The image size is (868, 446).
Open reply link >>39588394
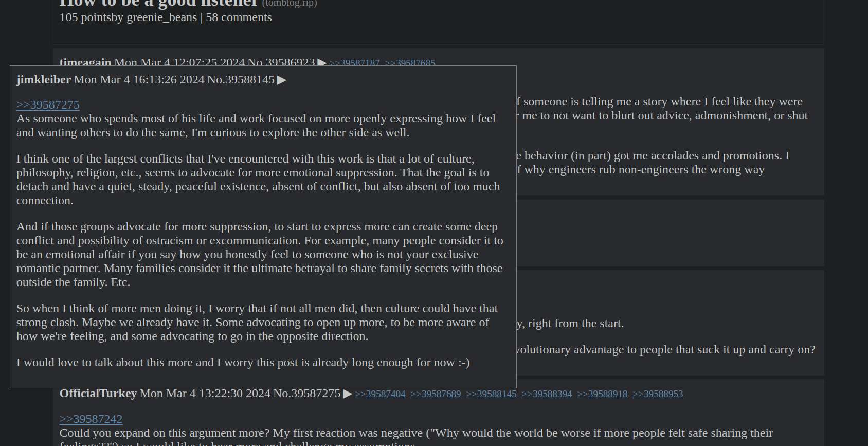tap(547, 394)
